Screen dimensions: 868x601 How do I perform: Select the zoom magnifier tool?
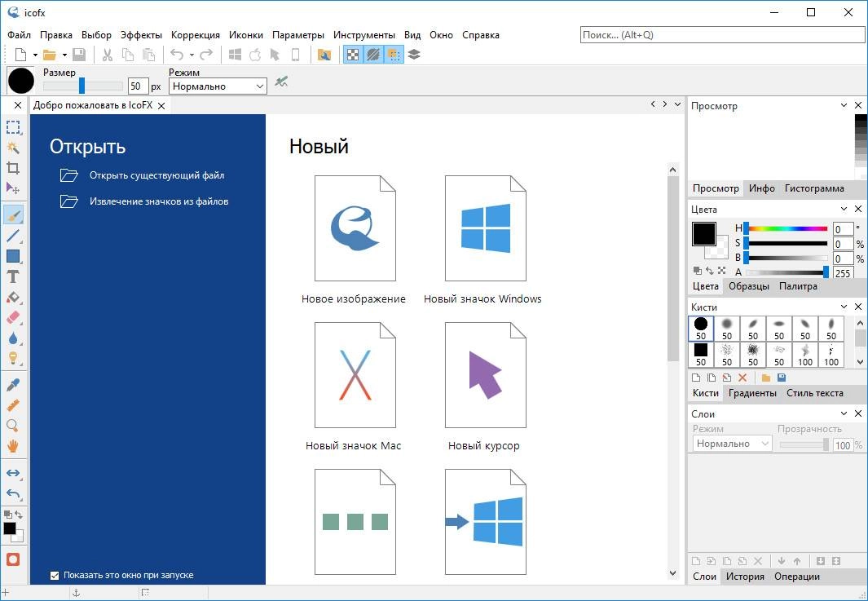click(x=13, y=426)
